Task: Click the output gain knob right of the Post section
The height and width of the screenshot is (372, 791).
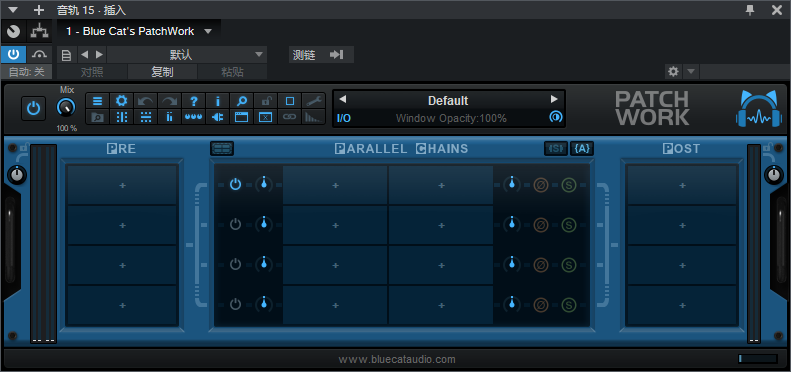Action: pyautogui.click(x=774, y=175)
